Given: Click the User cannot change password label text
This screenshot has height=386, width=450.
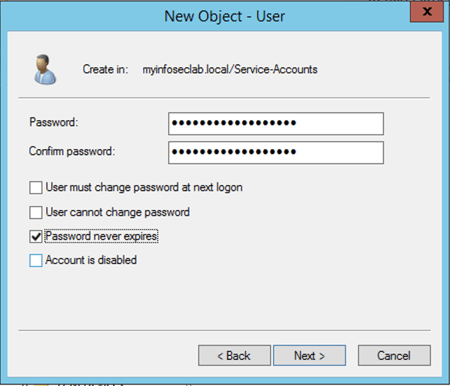Looking at the screenshot, I should point(118,212).
